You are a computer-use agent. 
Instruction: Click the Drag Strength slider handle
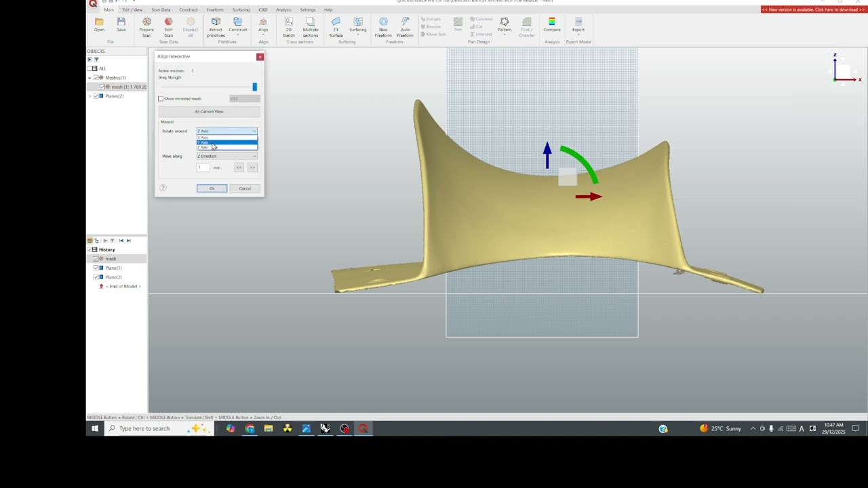255,87
